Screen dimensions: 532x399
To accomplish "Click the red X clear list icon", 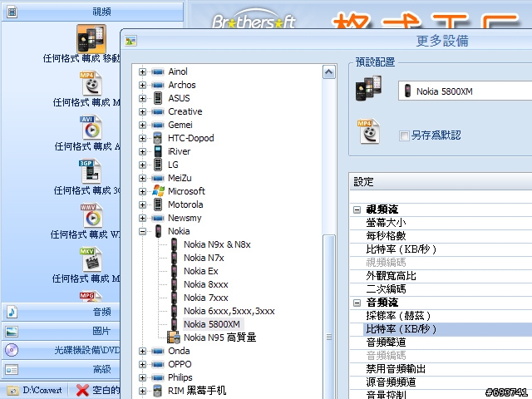I will click(82, 390).
